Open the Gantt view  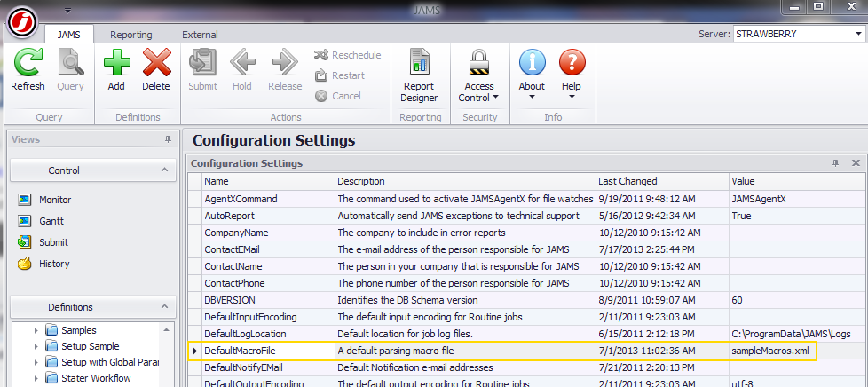[41, 221]
